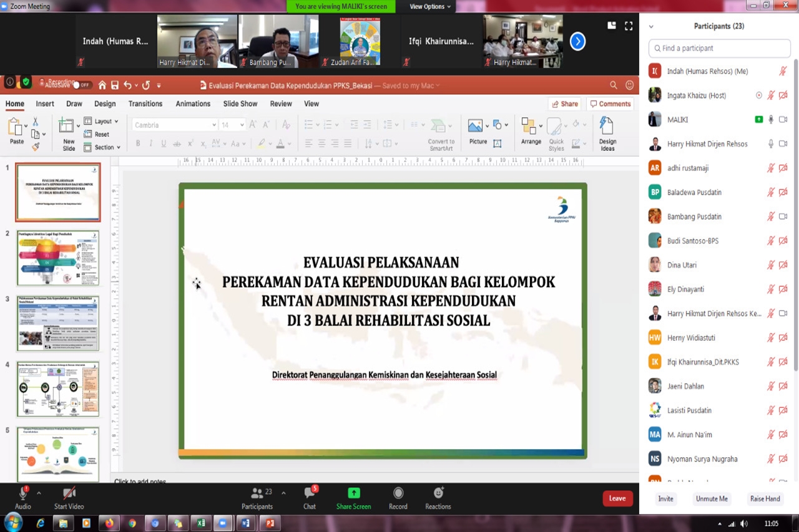Toggle muted microphone for Indah (Humas Rehsos)

point(783,71)
